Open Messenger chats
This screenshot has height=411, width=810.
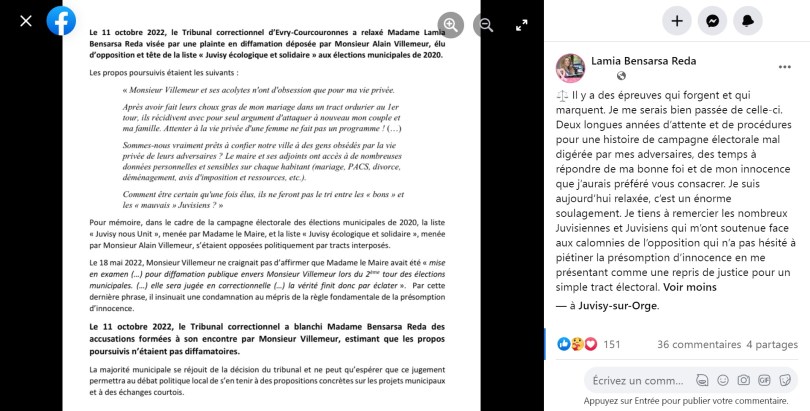[712, 21]
